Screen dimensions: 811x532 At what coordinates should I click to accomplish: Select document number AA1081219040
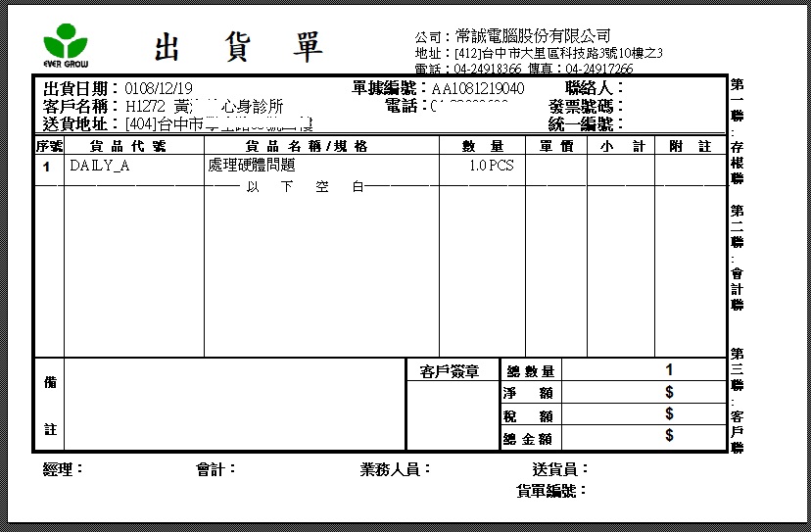pos(477,89)
